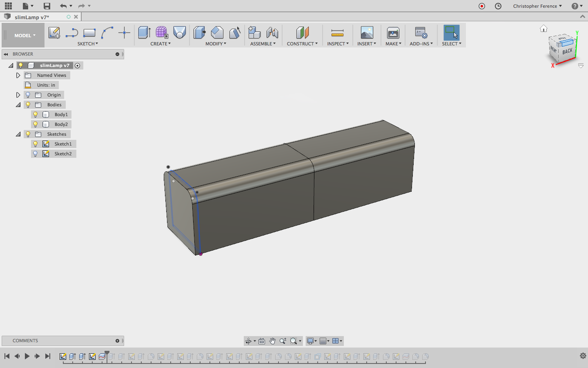Open the SKETCH menu
The width and height of the screenshot is (588, 368).
[x=88, y=44]
